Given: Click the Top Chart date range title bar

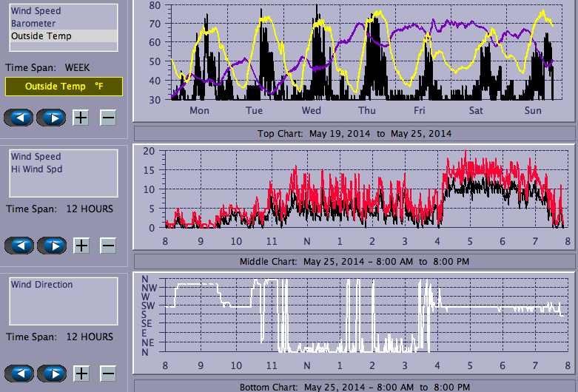Looking at the screenshot, I should tap(354, 133).
